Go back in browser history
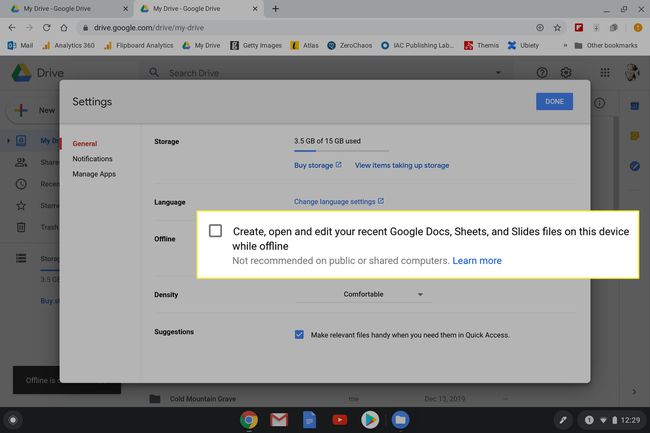650x433 pixels. point(12,28)
